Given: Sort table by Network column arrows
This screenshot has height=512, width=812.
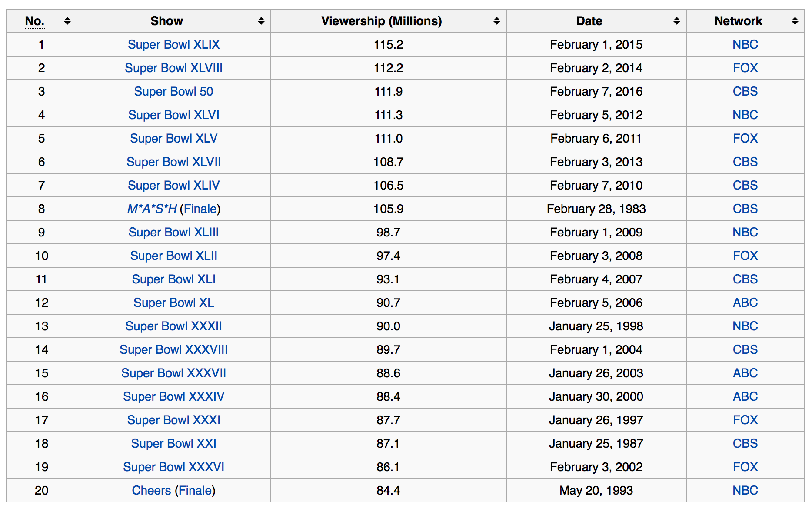Looking at the screenshot, I should tap(795, 21).
